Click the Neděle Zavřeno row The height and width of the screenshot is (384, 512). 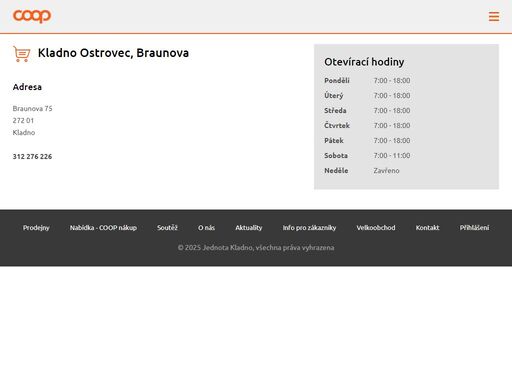(x=362, y=171)
